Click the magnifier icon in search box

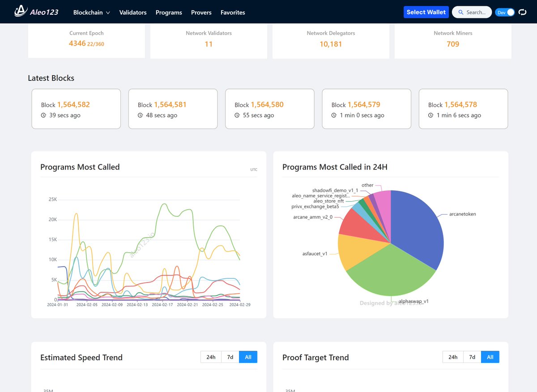(461, 13)
